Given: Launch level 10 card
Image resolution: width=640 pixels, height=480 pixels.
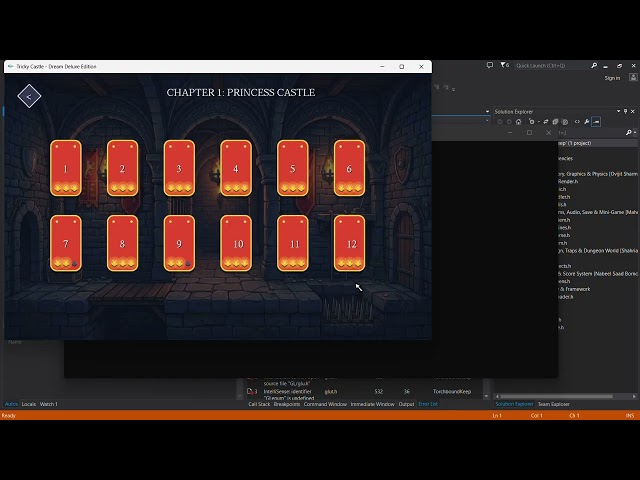Looking at the screenshot, I should tap(236, 243).
